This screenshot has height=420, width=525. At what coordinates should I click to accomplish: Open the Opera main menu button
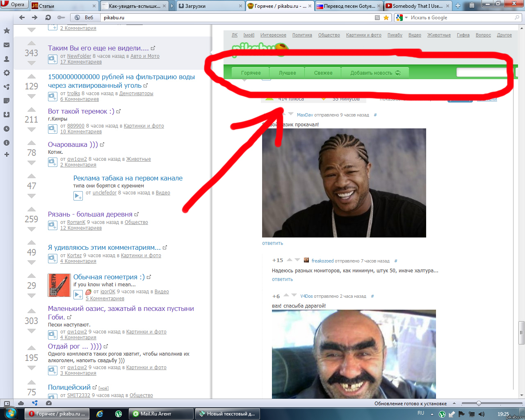tap(14, 5)
